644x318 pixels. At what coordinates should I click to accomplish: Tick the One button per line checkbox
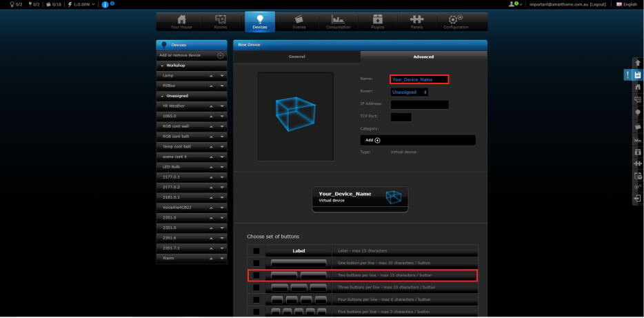coord(256,263)
